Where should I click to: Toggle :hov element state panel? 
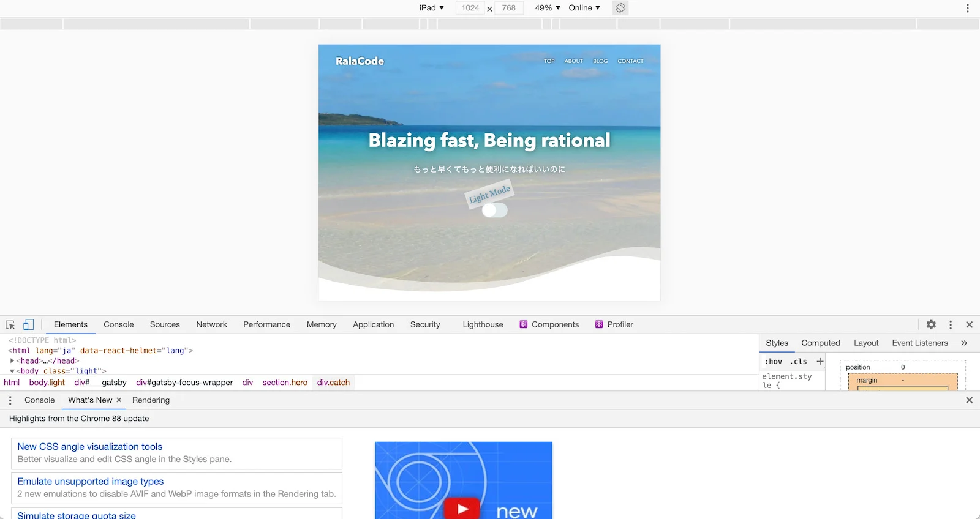[775, 362]
